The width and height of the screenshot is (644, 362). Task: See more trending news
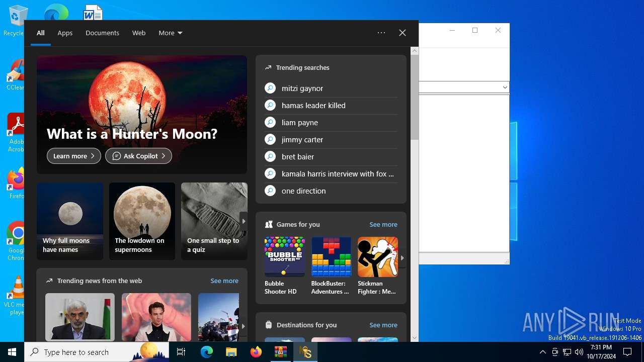click(x=224, y=281)
